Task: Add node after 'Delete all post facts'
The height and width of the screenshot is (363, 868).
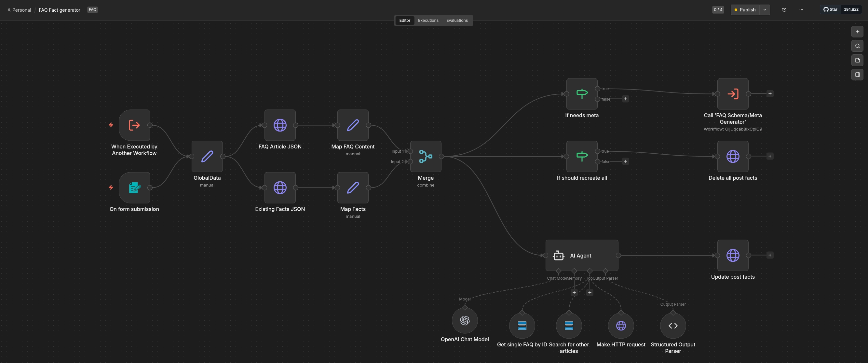Action: point(770,156)
